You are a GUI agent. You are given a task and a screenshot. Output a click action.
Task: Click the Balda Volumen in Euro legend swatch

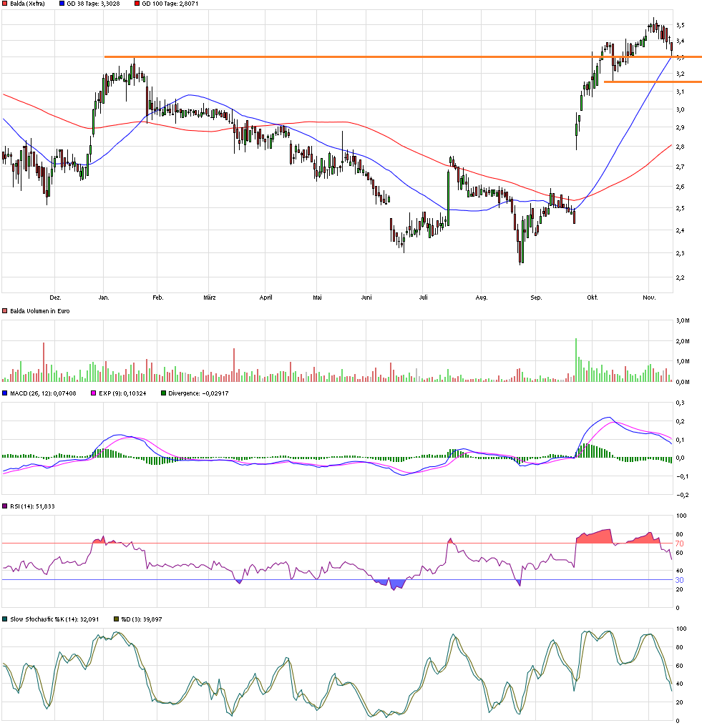coord(4,311)
